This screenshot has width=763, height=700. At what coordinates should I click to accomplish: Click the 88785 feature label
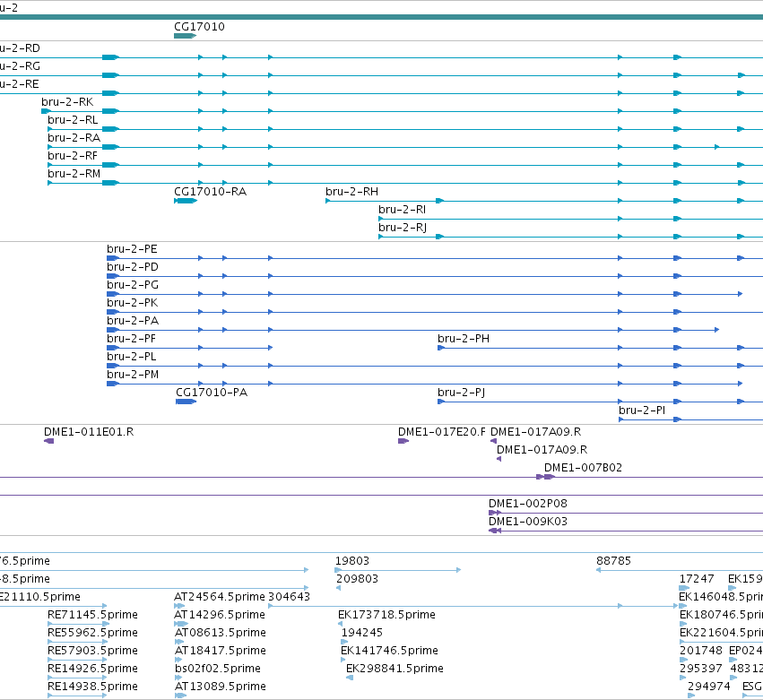click(613, 561)
